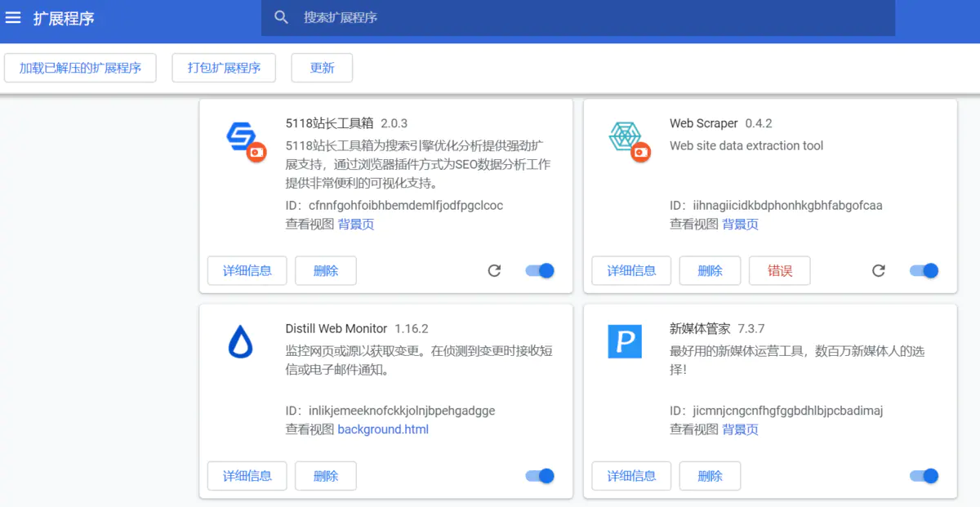
Task: Select the 新媒体管家 extension name
Action: 700,329
